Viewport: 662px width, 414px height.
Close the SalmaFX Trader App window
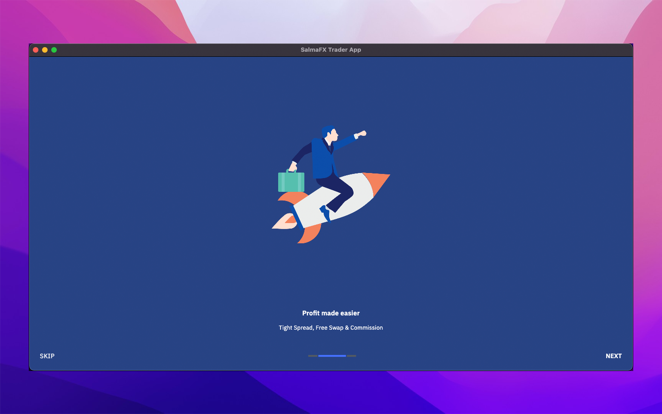pyautogui.click(x=36, y=50)
